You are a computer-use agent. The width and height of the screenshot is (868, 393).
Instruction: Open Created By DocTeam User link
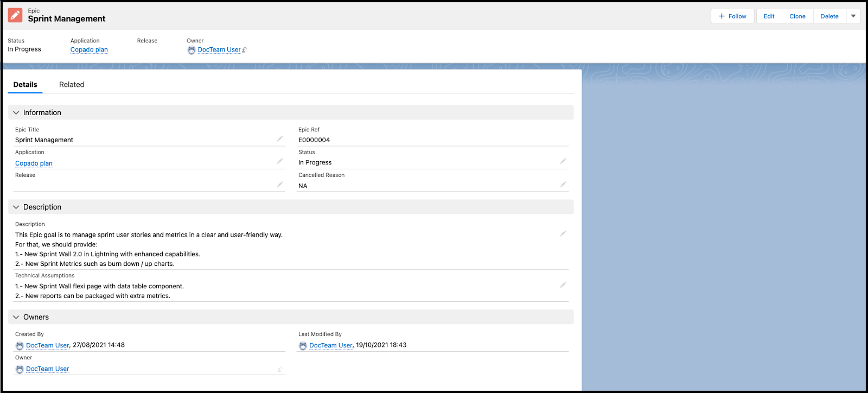(x=48, y=345)
